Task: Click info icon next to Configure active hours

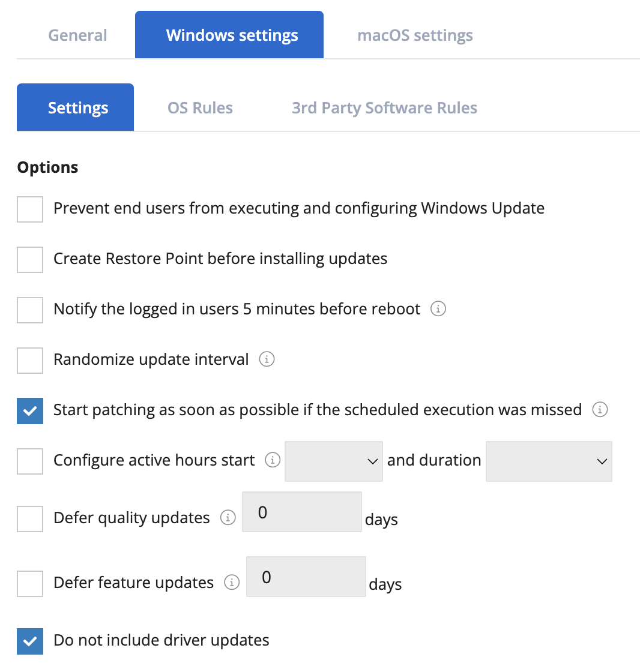Action: pos(273,460)
